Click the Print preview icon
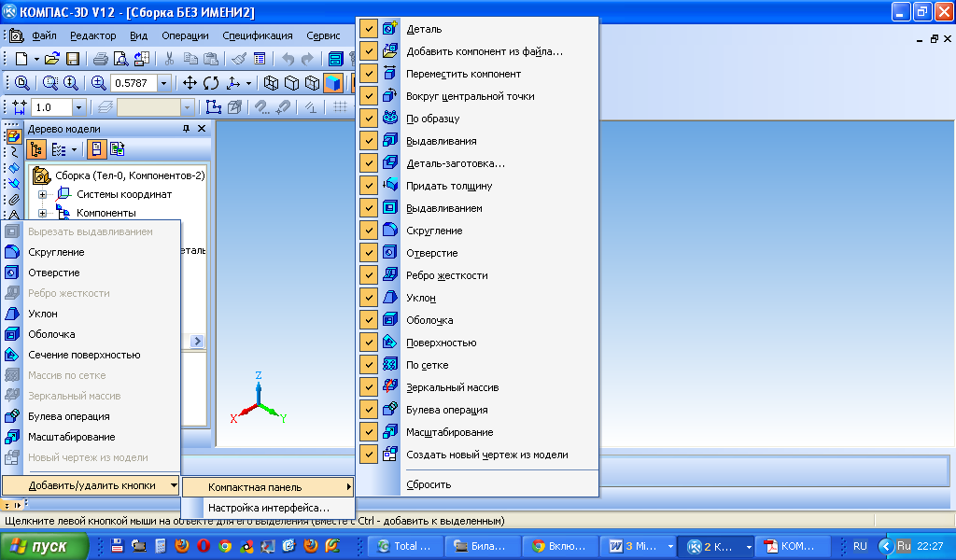 [120, 59]
